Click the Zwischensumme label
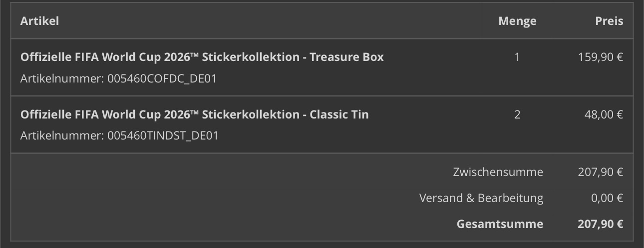Image resolution: width=644 pixels, height=248 pixels. coord(498,172)
